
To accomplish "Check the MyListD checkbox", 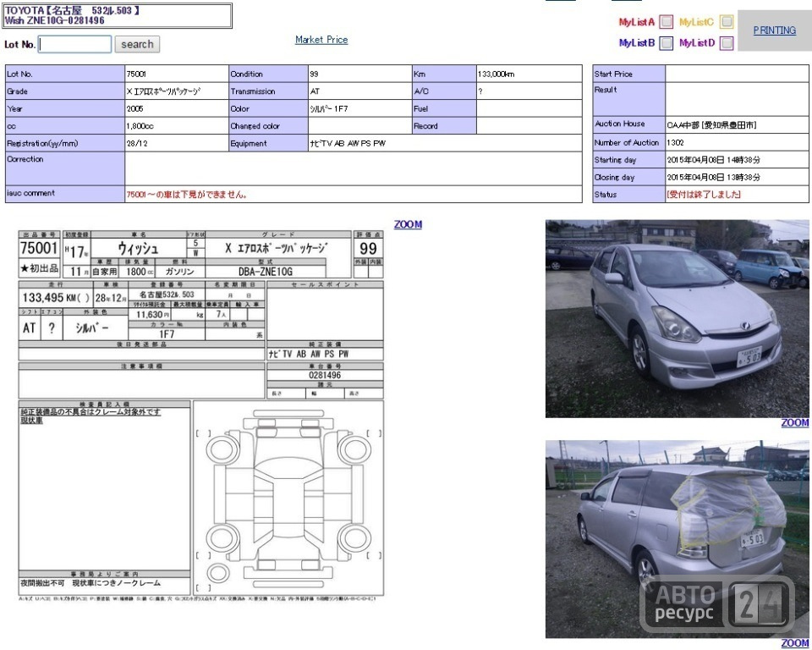I will pos(727,42).
